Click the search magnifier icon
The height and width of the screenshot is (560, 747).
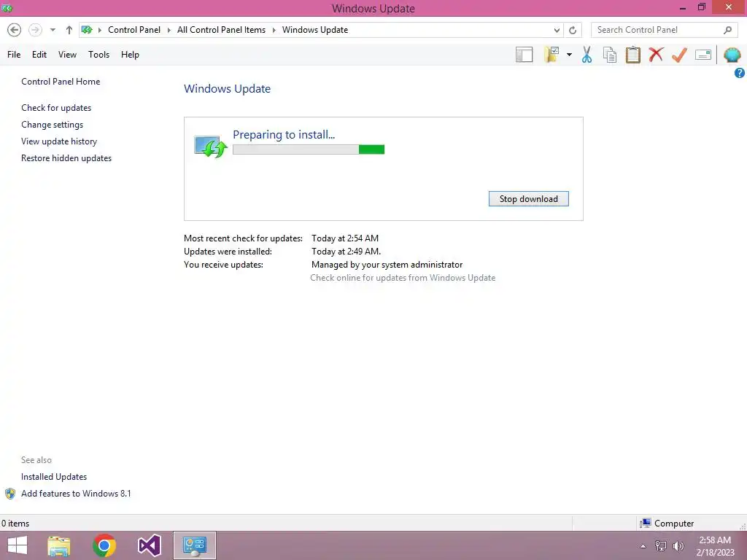pyautogui.click(x=727, y=30)
